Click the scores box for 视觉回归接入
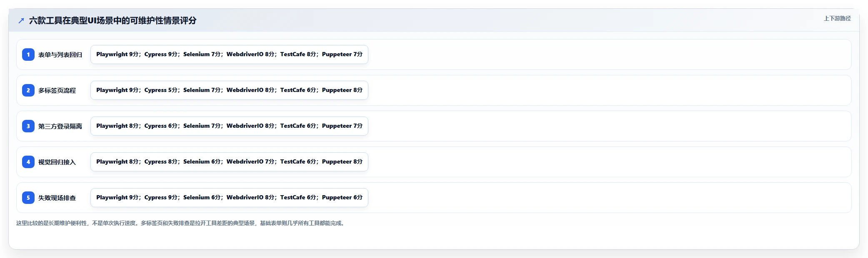 coord(229,162)
